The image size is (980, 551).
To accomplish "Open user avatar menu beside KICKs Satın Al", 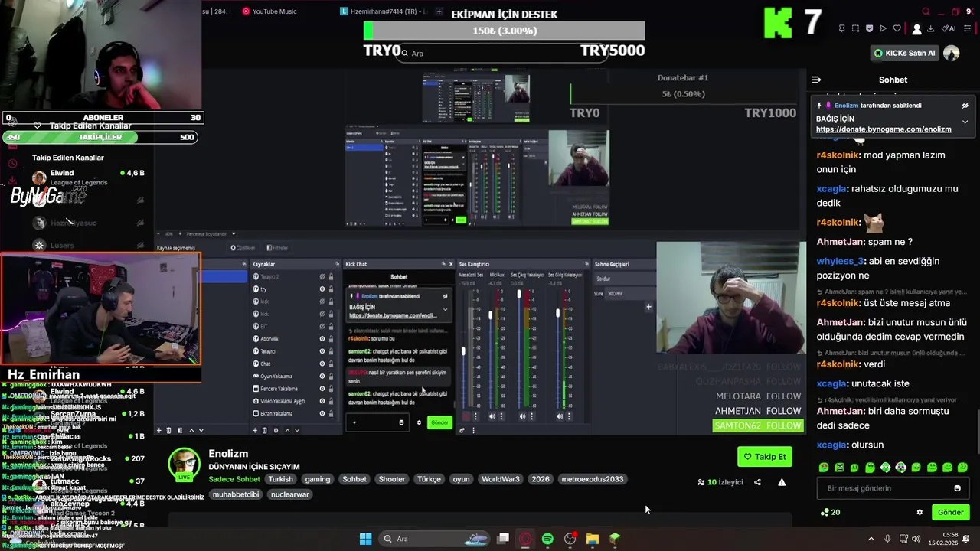I will pos(951,53).
